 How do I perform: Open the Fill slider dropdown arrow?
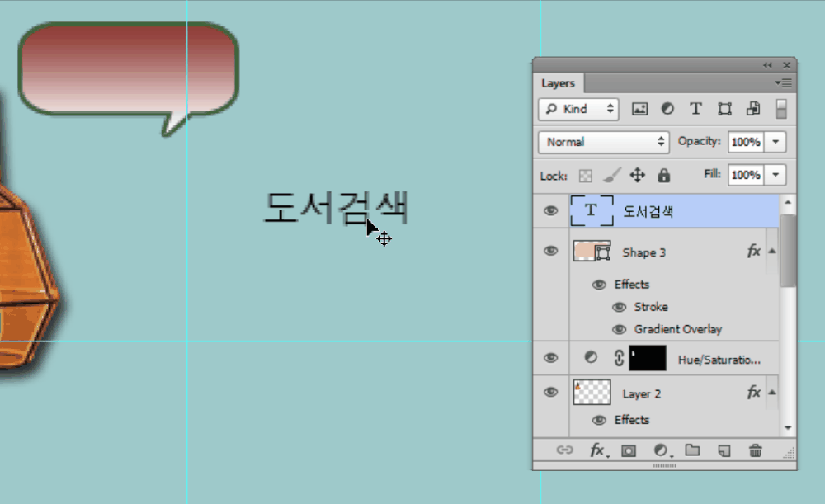775,175
